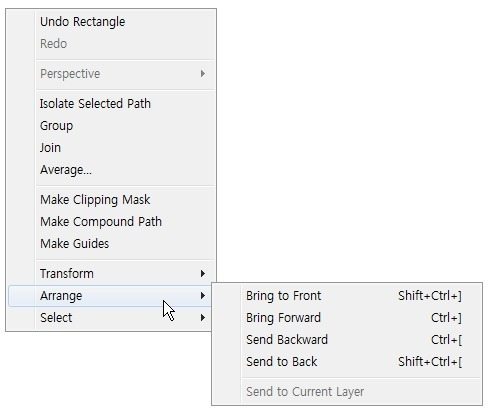Open the Average... dialog entry
The width and height of the screenshot is (488, 412).
coord(111,170)
